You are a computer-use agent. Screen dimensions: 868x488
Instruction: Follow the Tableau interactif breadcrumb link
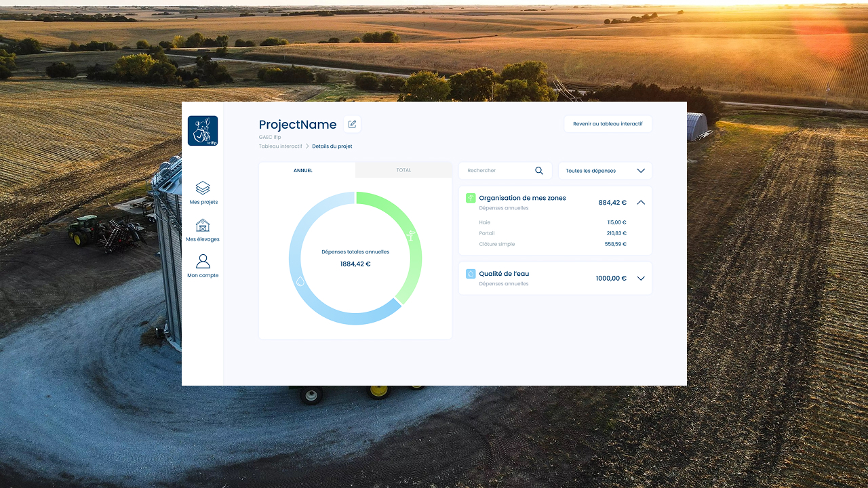point(280,146)
